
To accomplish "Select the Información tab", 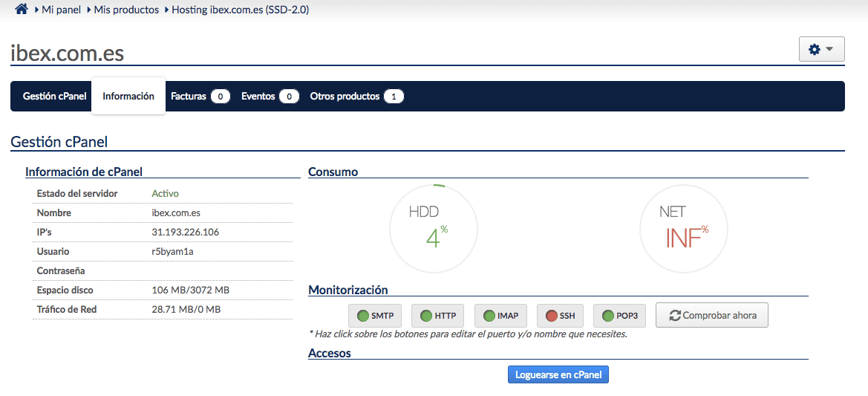I will click(128, 97).
